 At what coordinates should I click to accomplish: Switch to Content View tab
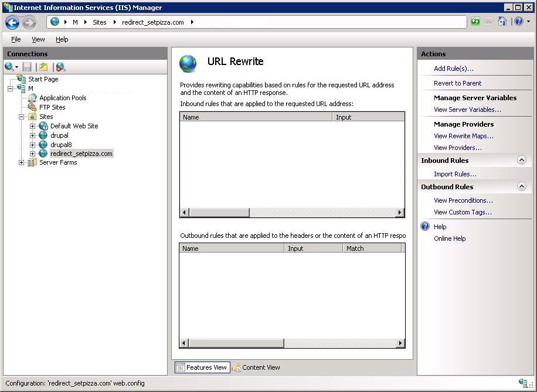point(256,367)
